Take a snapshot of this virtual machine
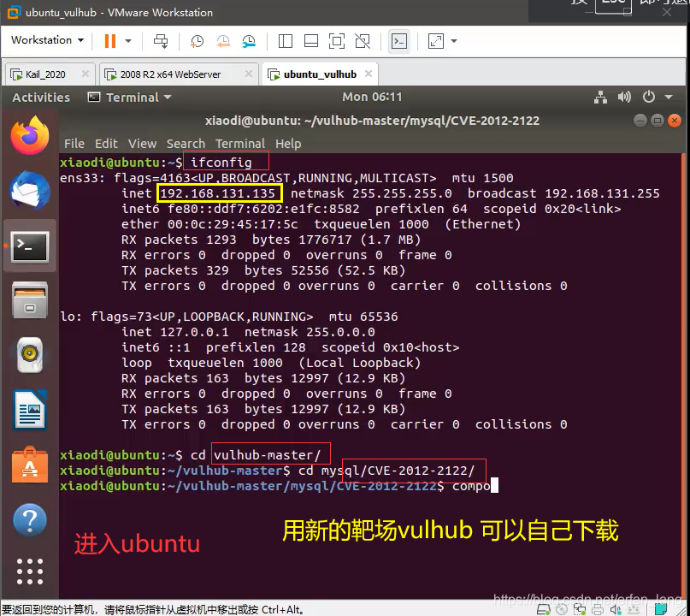The image size is (690, 616). (x=197, y=41)
